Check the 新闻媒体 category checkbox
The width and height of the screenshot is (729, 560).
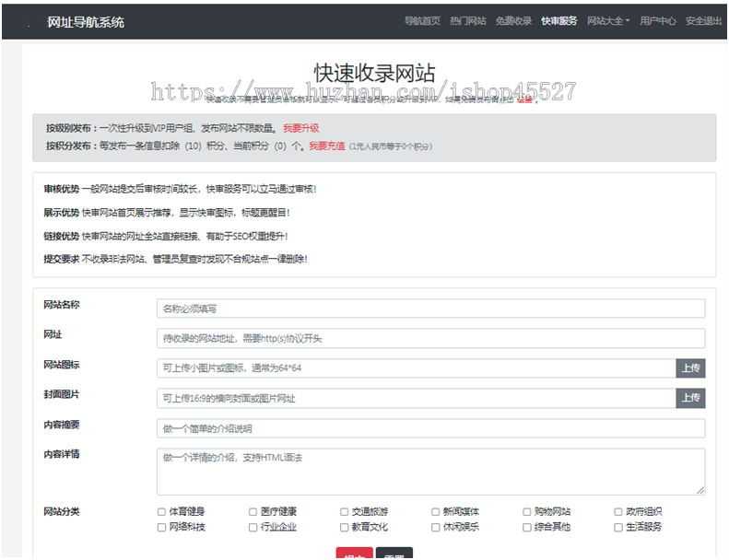(436, 512)
